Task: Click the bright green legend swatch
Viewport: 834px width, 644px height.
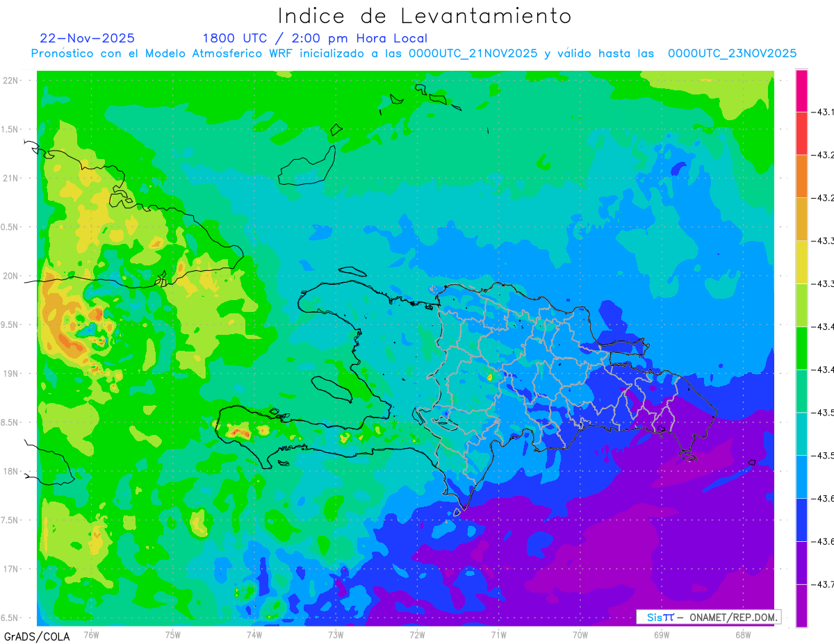Action: (x=801, y=348)
